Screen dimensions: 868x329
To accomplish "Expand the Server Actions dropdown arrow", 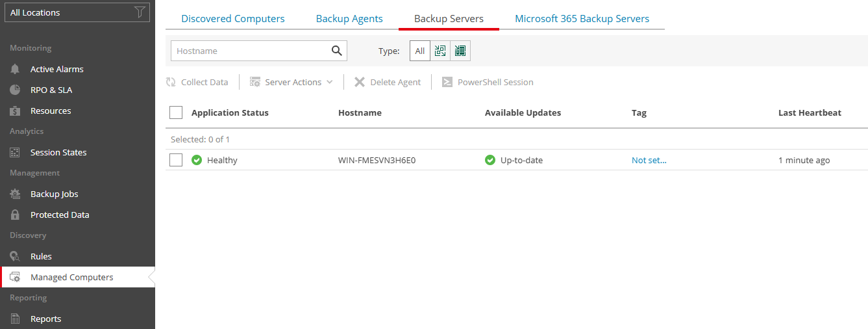I will pyautogui.click(x=330, y=82).
